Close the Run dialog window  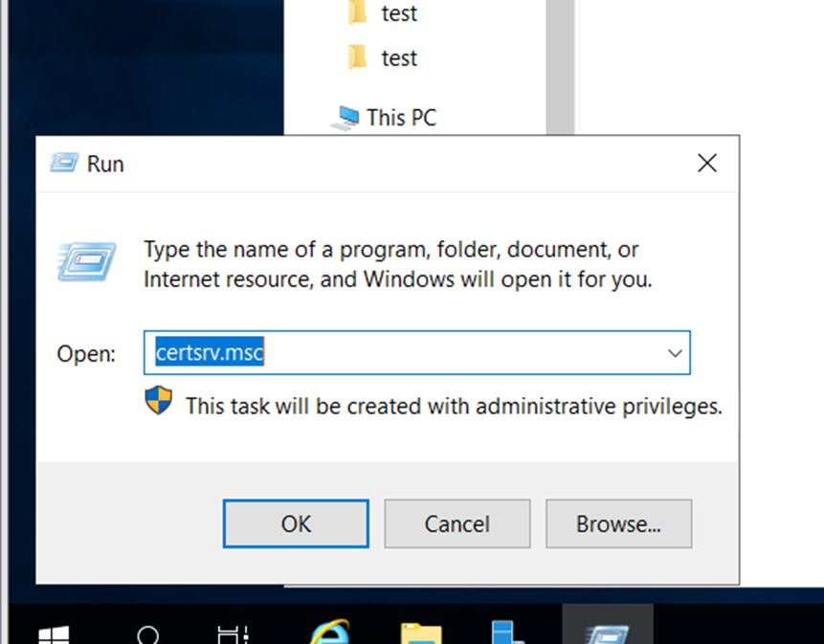point(707,164)
